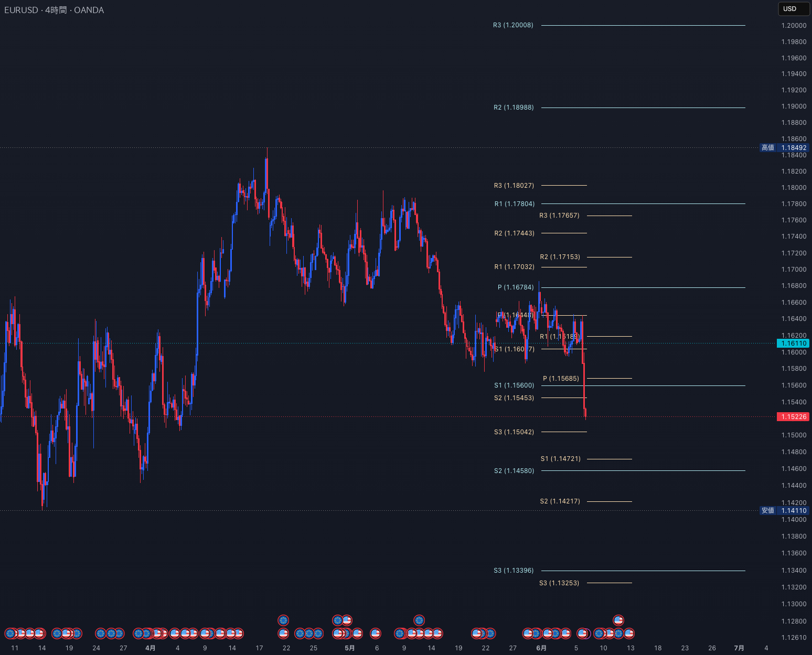Open the upper-row EU flag event between May 9 and 14
The image size is (812, 655).
pyautogui.click(x=419, y=620)
